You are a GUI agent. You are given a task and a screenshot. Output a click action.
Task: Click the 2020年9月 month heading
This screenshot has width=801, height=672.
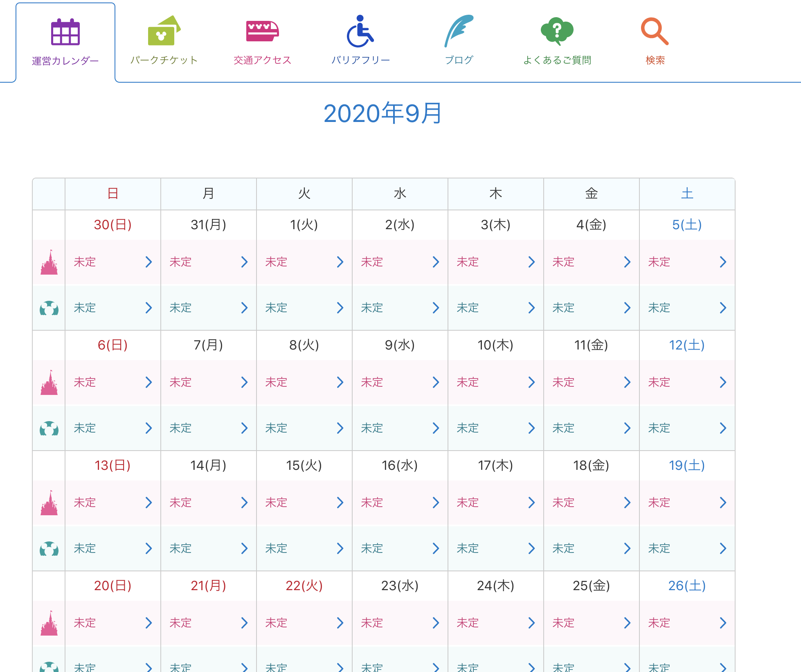(382, 113)
